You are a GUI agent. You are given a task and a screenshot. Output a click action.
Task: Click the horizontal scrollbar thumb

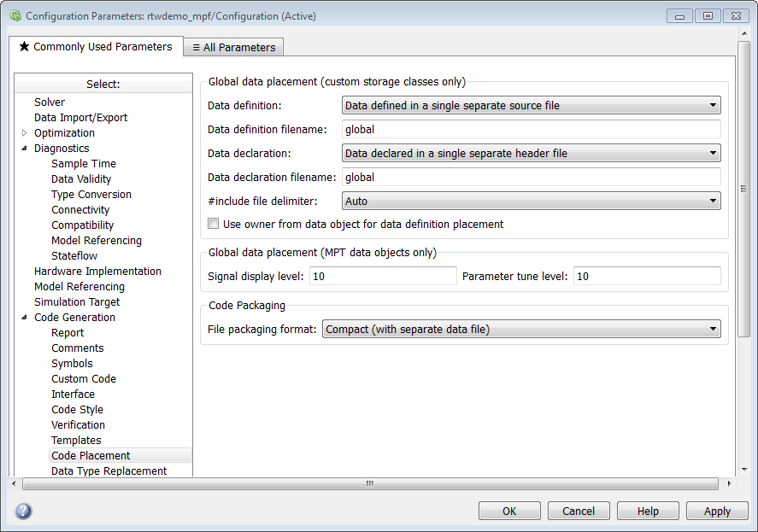pos(369,483)
